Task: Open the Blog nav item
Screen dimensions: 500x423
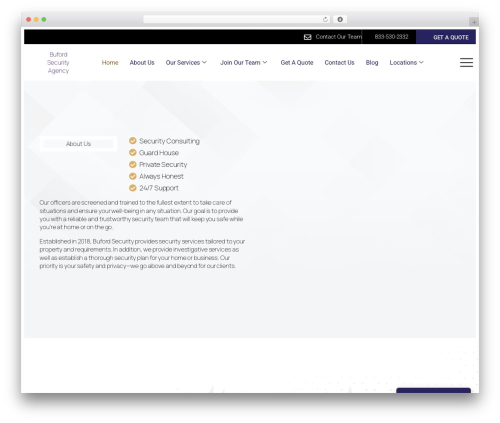Action: click(x=372, y=62)
